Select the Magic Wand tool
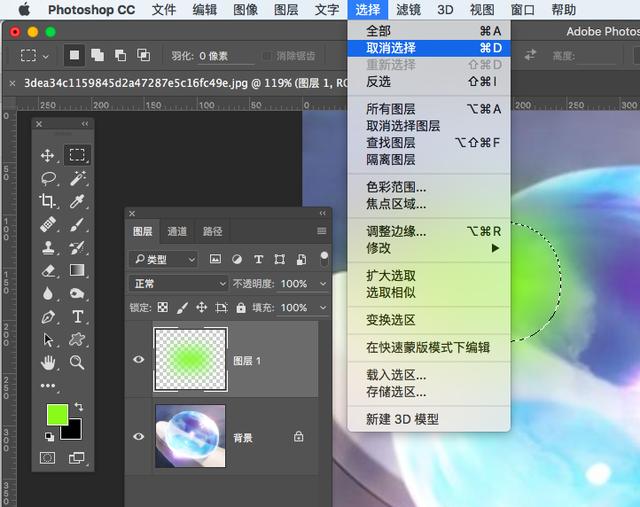This screenshot has height=507, width=640. point(77,178)
